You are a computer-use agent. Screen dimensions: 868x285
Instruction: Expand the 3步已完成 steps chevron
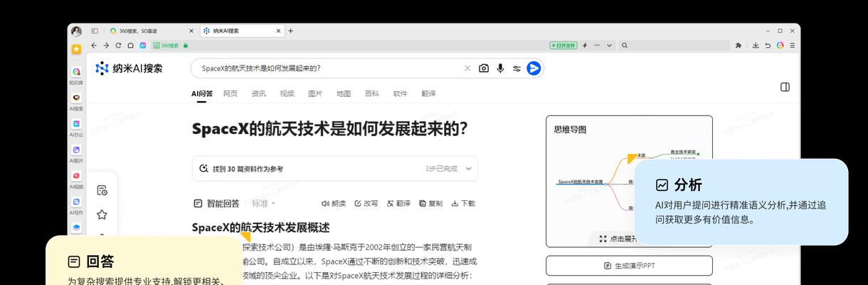(x=468, y=169)
